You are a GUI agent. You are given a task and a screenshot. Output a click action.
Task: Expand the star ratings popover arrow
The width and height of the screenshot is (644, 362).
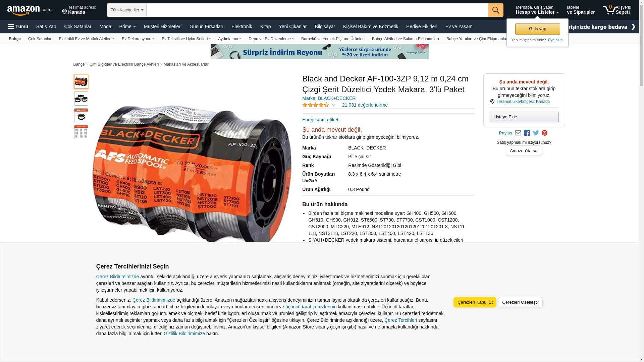(333, 105)
